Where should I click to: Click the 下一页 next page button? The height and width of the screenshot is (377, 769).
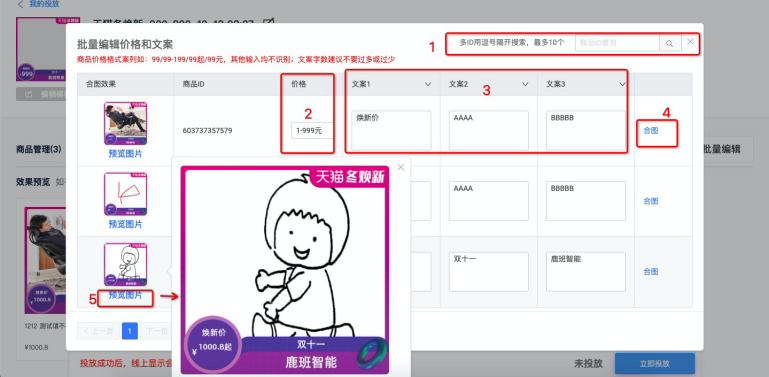[156, 331]
